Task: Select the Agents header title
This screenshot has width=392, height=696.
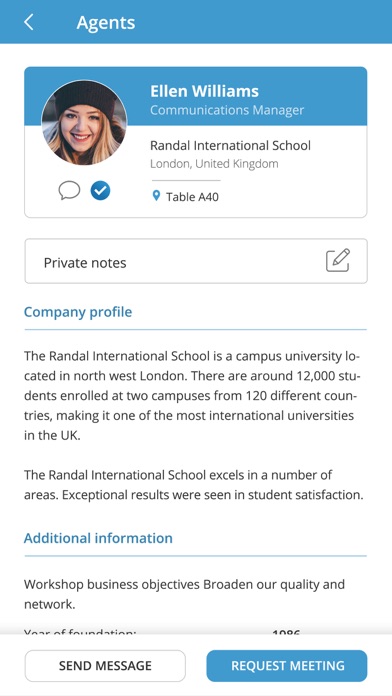Action: click(106, 23)
